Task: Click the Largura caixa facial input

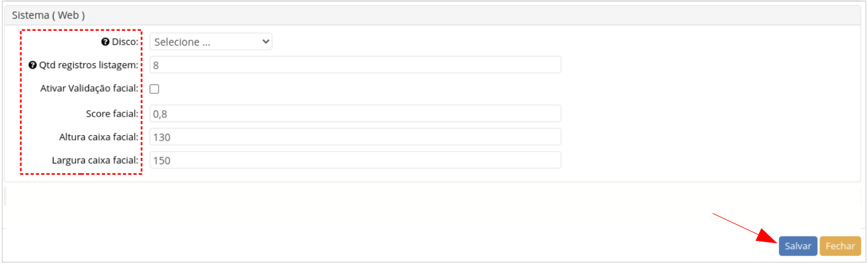Action: click(355, 160)
